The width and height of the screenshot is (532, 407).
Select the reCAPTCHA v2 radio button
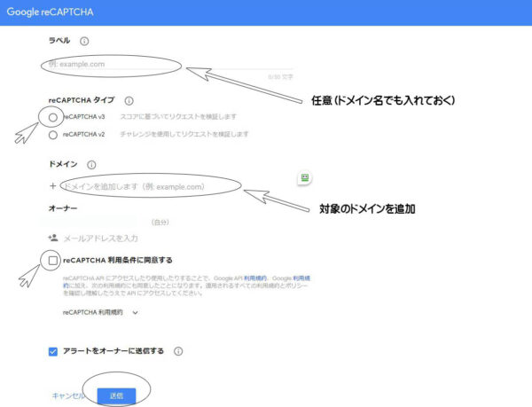tap(53, 135)
